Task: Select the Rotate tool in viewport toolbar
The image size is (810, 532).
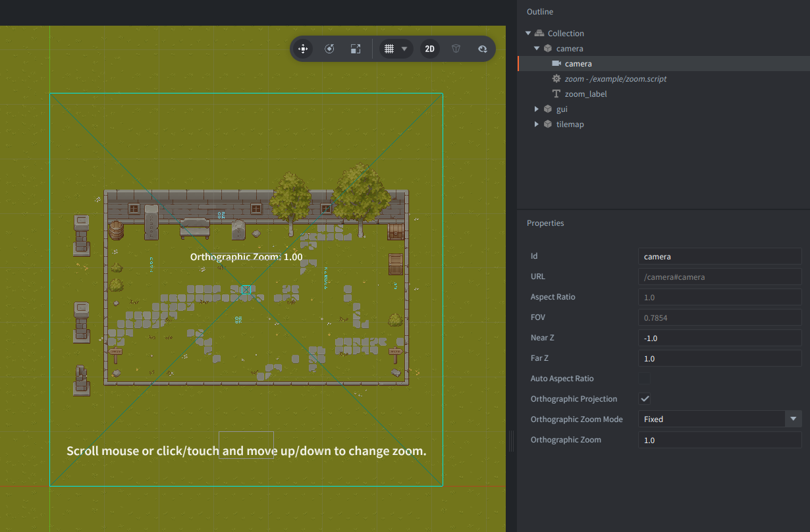Action: (330, 49)
